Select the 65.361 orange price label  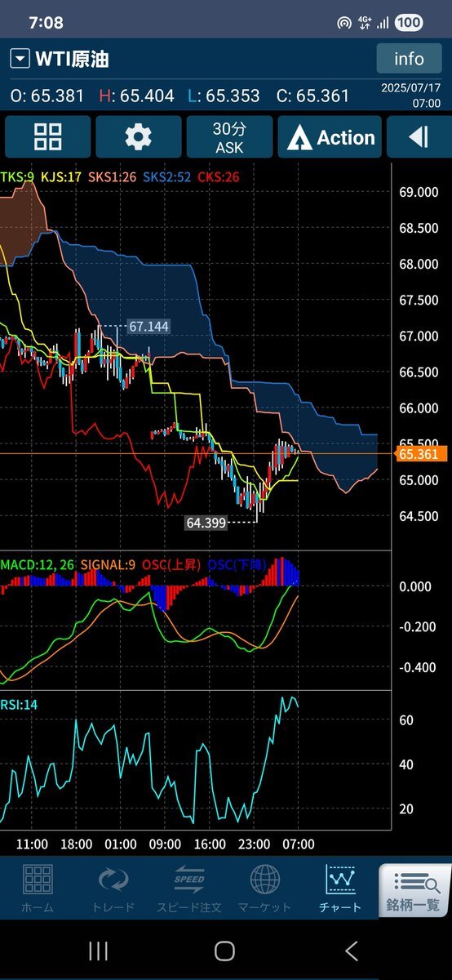pyautogui.click(x=421, y=454)
